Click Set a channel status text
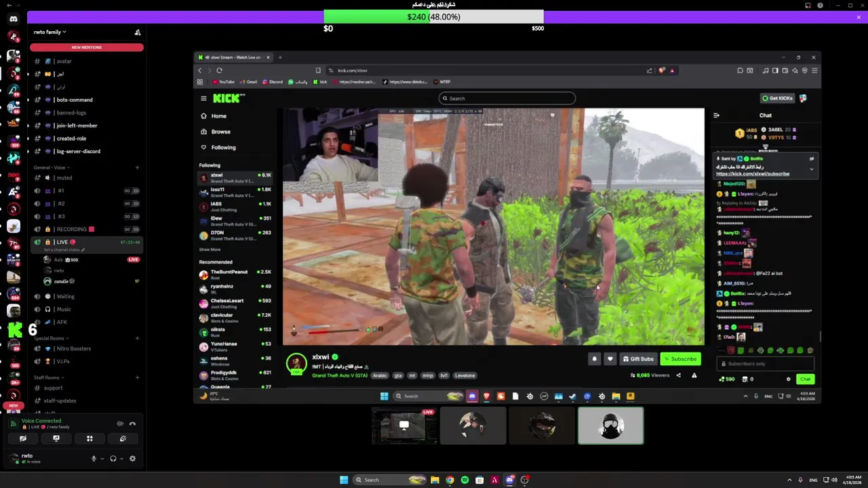Image resolution: width=868 pixels, height=488 pixels. [62, 250]
